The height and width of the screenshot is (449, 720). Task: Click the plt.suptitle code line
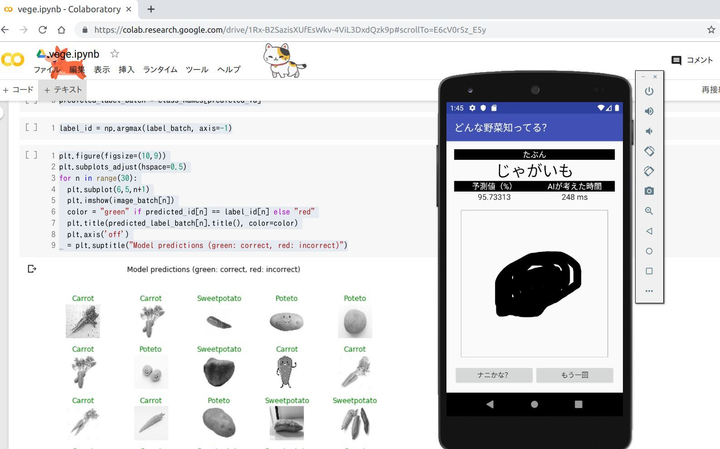[x=203, y=245]
